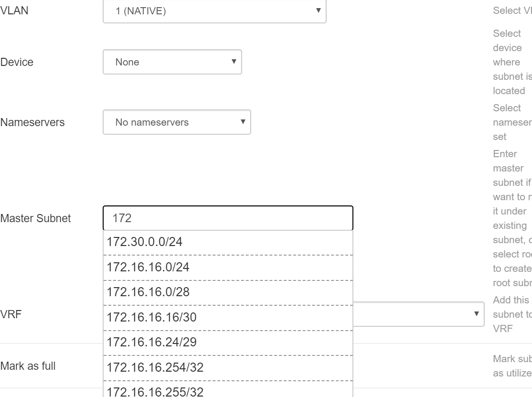Image resolution: width=532 pixels, height=397 pixels.
Task: Open the Nameservers dropdown
Action: click(177, 122)
